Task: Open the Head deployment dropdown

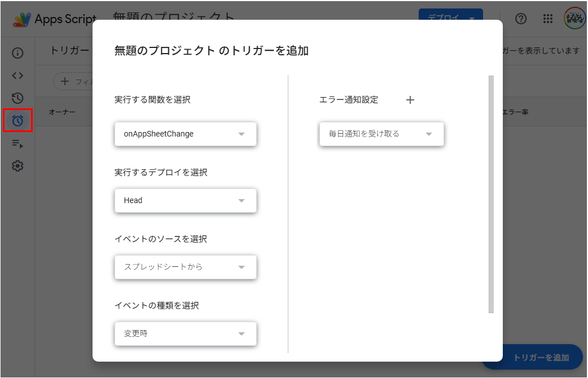Action: pyautogui.click(x=185, y=200)
